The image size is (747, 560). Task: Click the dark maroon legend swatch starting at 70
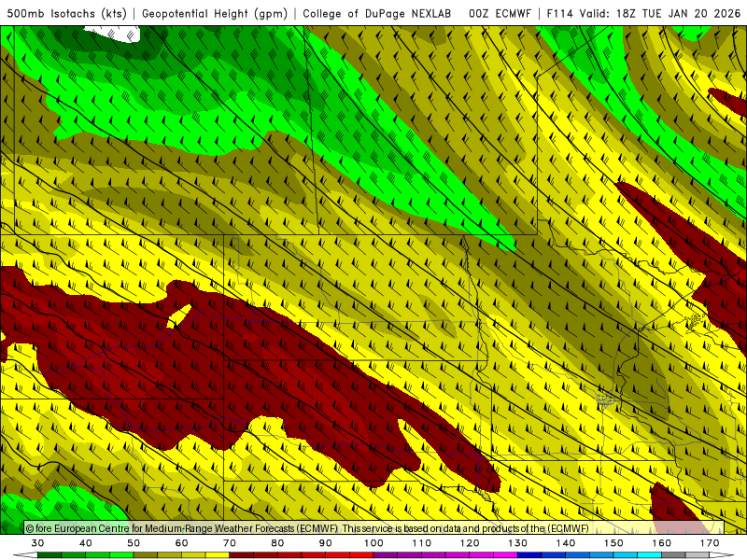pyautogui.click(x=241, y=555)
